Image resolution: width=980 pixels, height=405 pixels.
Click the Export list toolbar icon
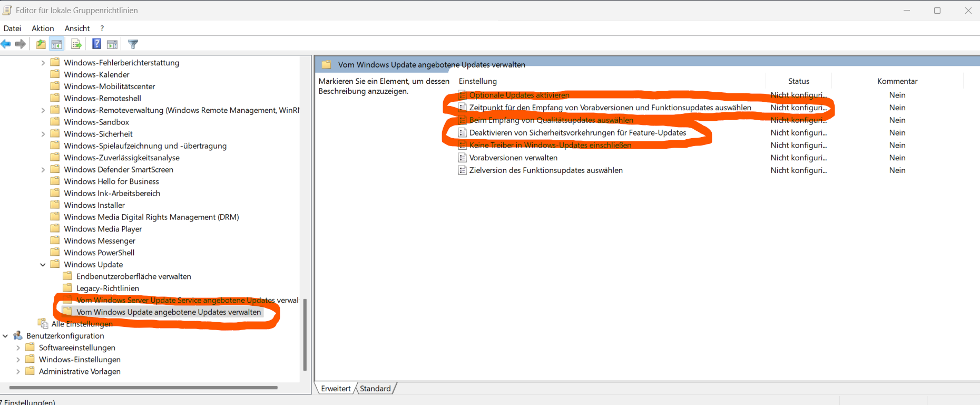[76, 44]
